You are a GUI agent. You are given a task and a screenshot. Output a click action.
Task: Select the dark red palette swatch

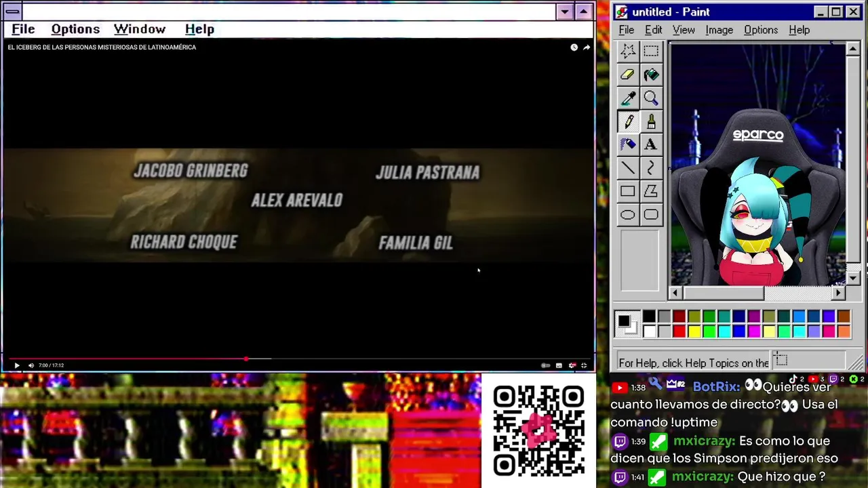pos(679,317)
